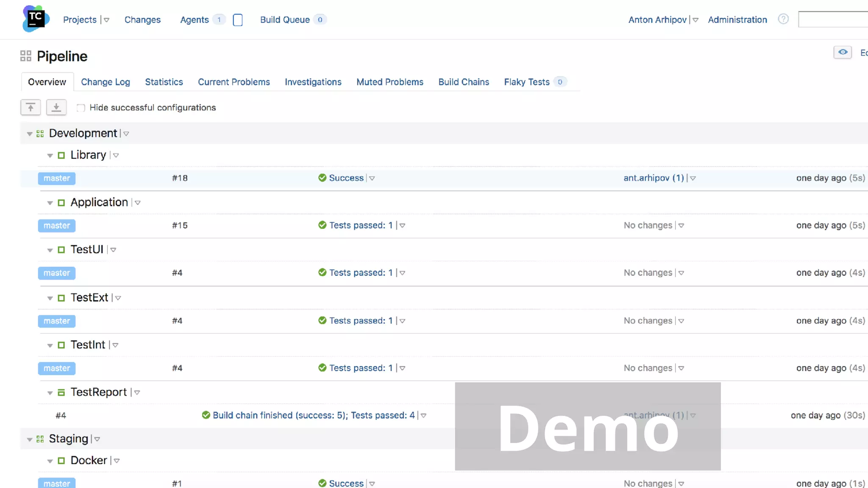Open the Flaky Tests tab
This screenshot has width=868, height=488.
[x=526, y=82]
